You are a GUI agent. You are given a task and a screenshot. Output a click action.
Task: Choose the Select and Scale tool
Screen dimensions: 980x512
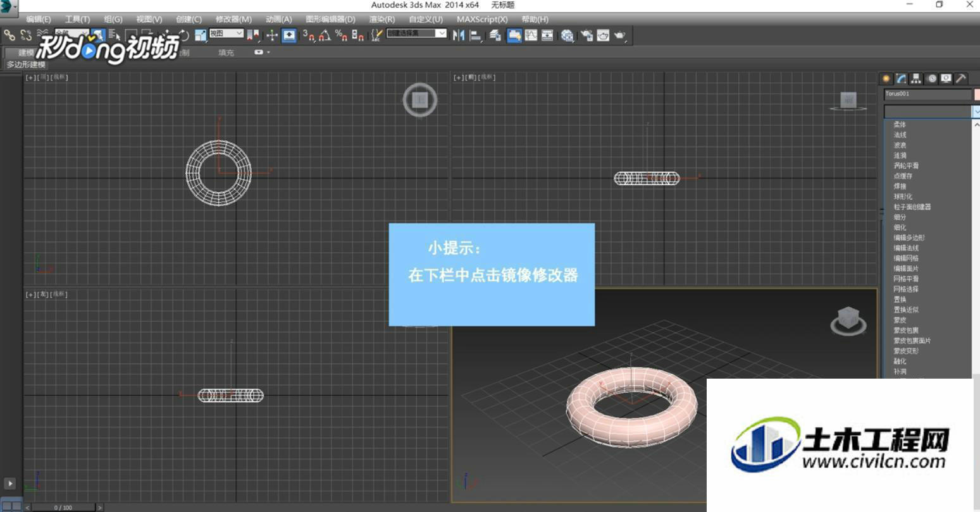201,35
